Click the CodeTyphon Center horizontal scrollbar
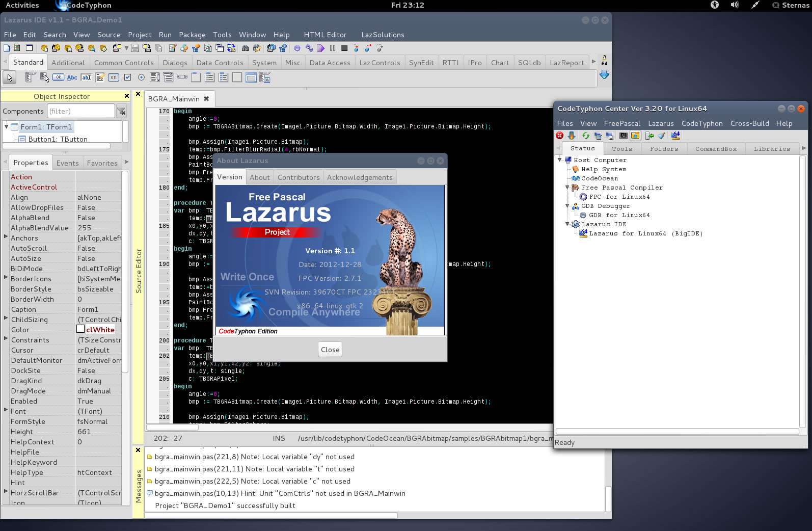Viewport: 812px width, 531px height. tap(677, 431)
